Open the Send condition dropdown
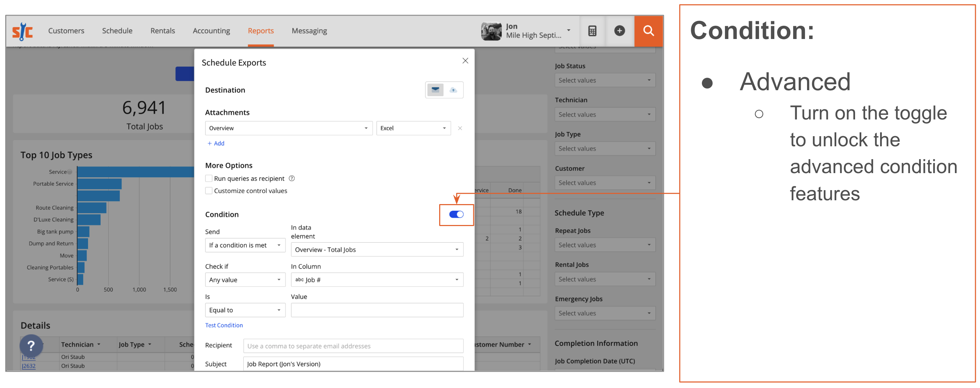 pyautogui.click(x=245, y=245)
